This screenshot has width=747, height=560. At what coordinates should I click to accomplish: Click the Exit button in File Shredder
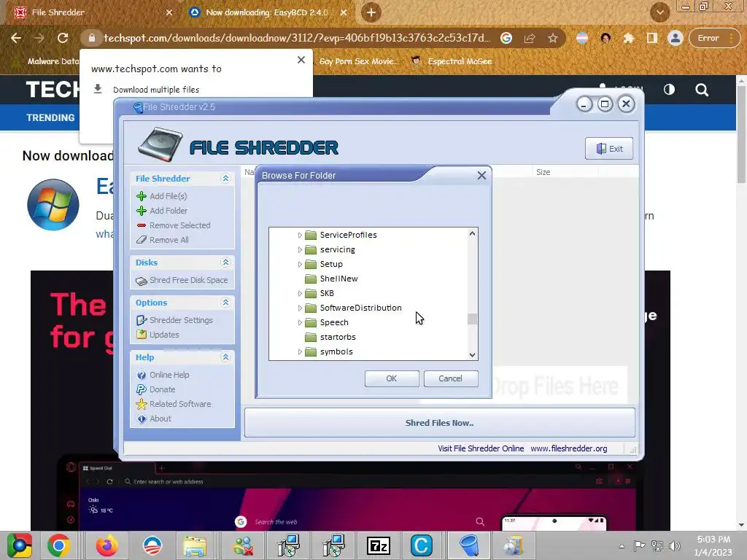[x=609, y=149]
